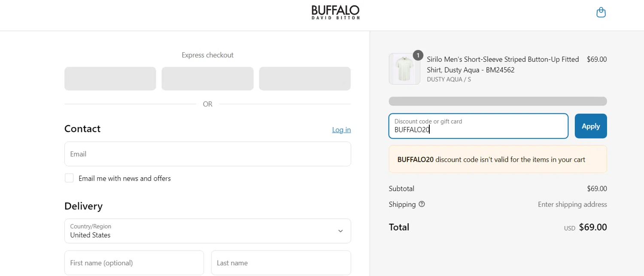Click the Total amount $69.00
This screenshot has width=644, height=276.
click(593, 227)
